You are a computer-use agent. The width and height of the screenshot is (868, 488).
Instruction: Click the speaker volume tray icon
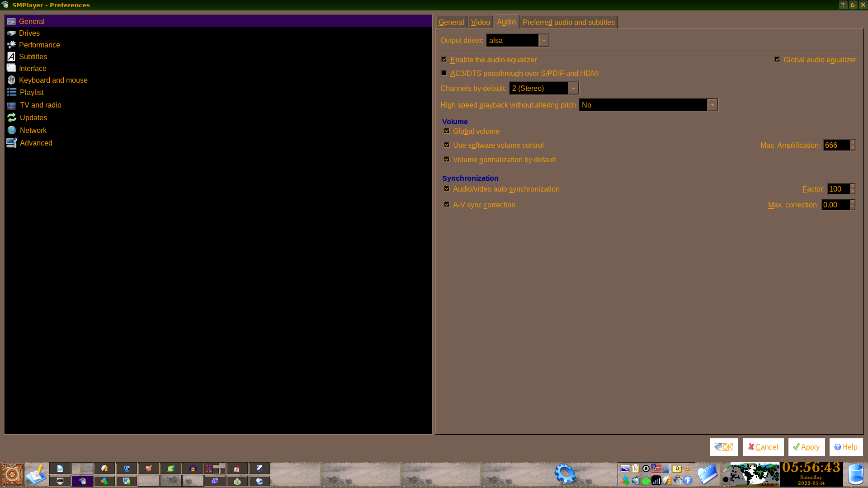[x=636, y=480]
